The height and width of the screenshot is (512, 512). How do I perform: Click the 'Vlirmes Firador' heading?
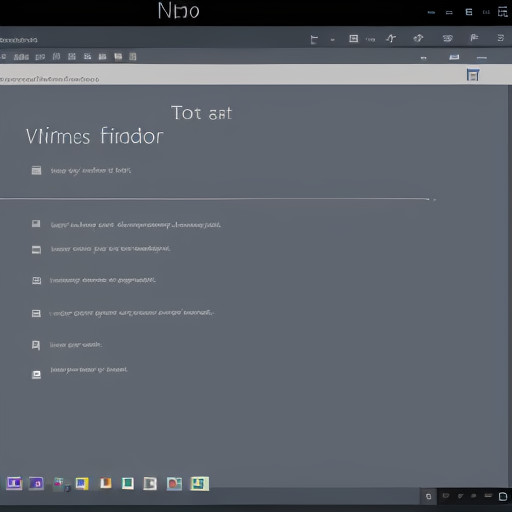pyautogui.click(x=95, y=136)
